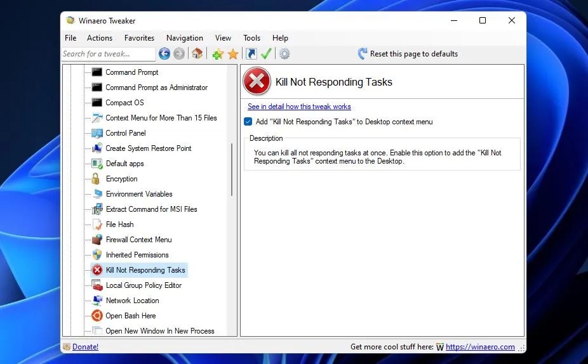Go to Home page icon in toolbar
Screen dimensions: 588x364
[197, 53]
